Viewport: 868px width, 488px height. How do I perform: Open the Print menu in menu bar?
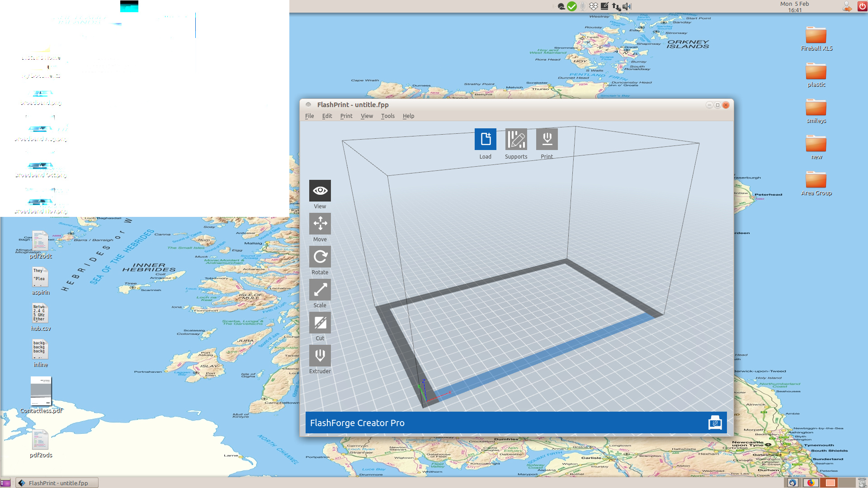(x=346, y=116)
